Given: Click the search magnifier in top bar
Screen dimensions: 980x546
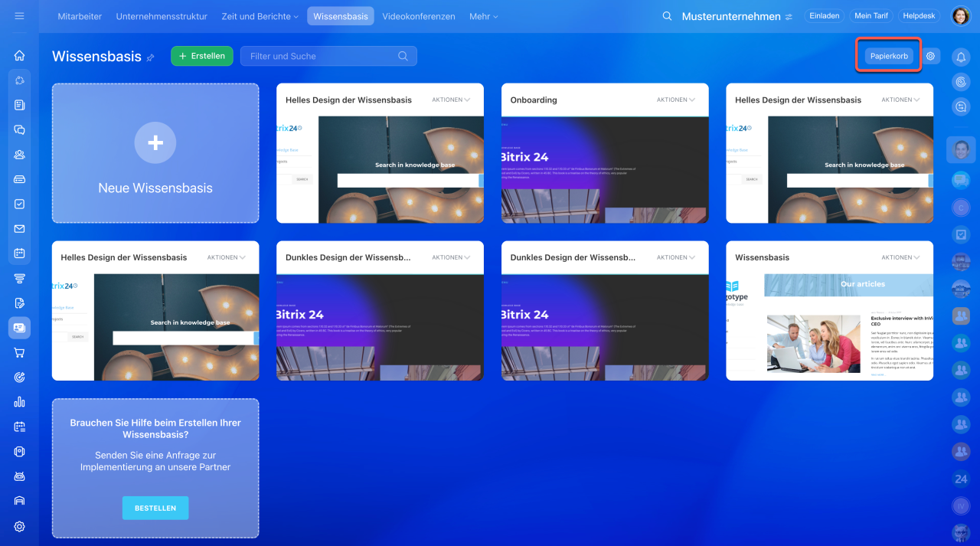Looking at the screenshot, I should pyautogui.click(x=667, y=16).
